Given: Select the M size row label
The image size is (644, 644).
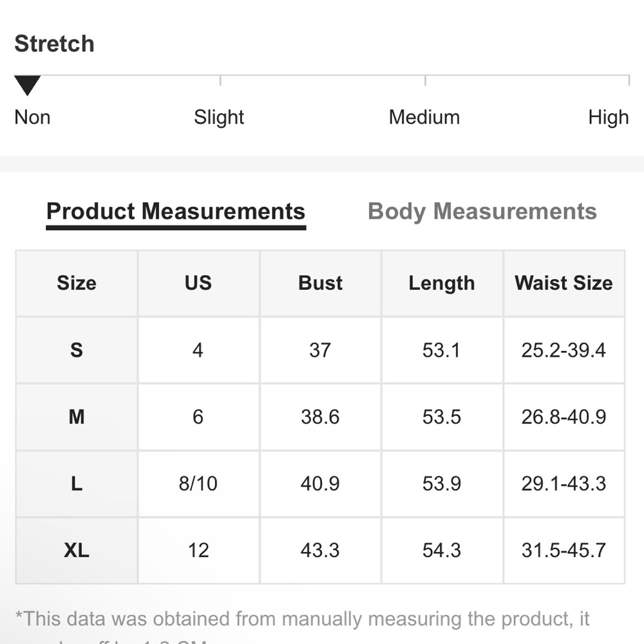Looking at the screenshot, I should coord(77,417).
